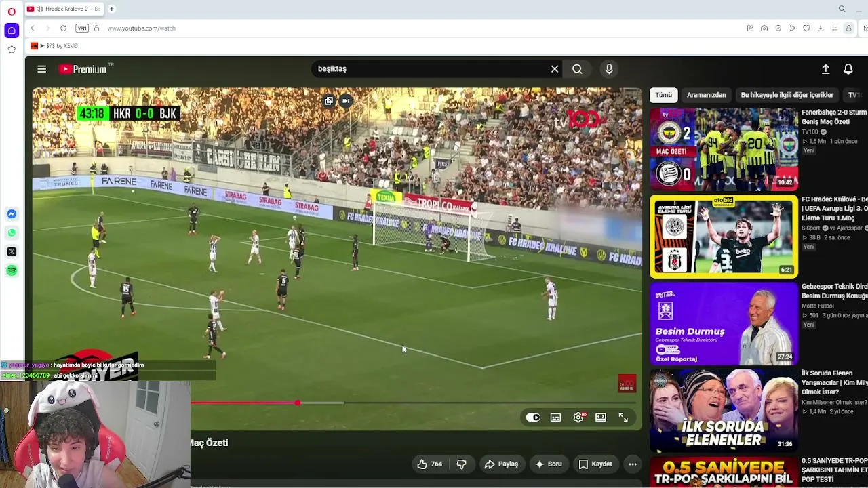Toggle subtitles in the video player
Viewport: 868px width, 488px height.
point(555,418)
